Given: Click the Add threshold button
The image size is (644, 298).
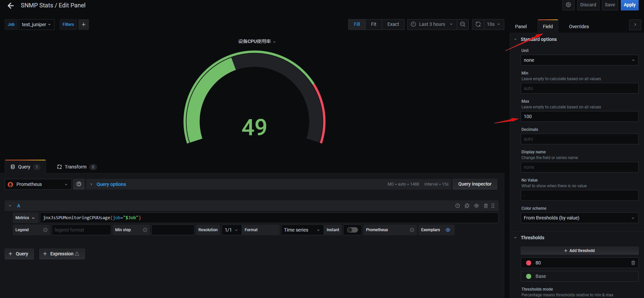Looking at the screenshot, I should coord(579,251).
